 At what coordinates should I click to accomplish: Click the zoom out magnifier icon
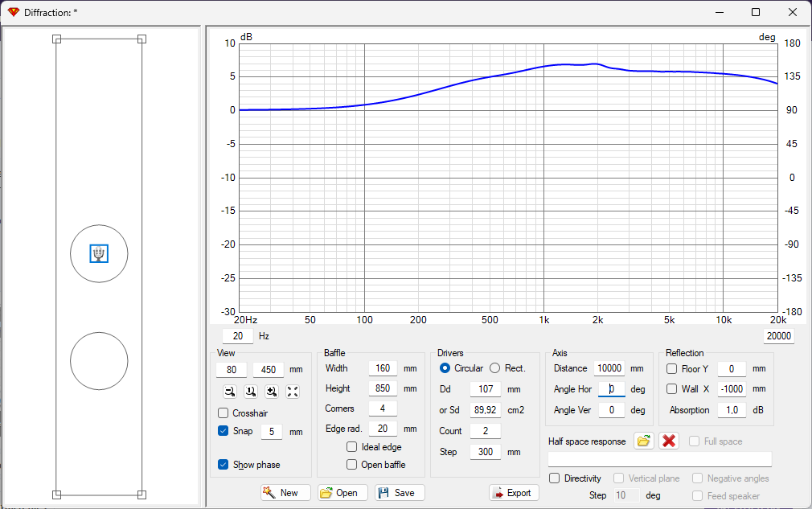(230, 392)
